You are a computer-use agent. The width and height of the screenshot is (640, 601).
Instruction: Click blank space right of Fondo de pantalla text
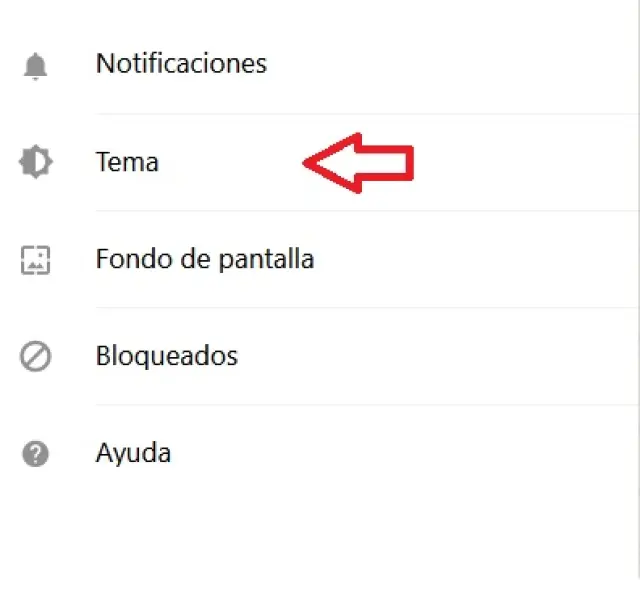[473, 259]
